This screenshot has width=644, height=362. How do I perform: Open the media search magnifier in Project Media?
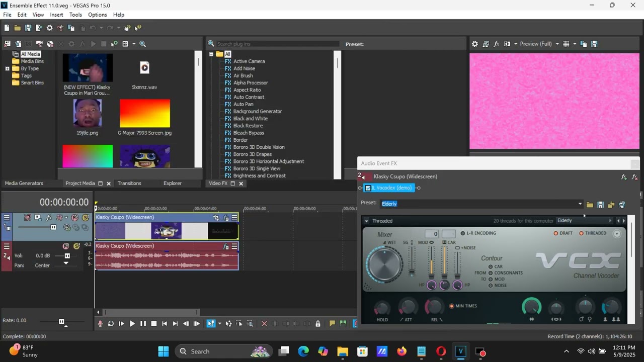pos(142,44)
